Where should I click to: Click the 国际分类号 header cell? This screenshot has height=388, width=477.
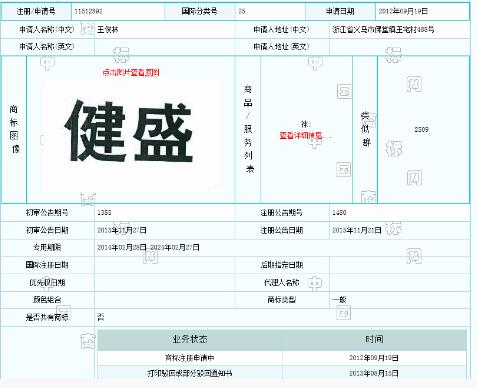click(x=199, y=11)
